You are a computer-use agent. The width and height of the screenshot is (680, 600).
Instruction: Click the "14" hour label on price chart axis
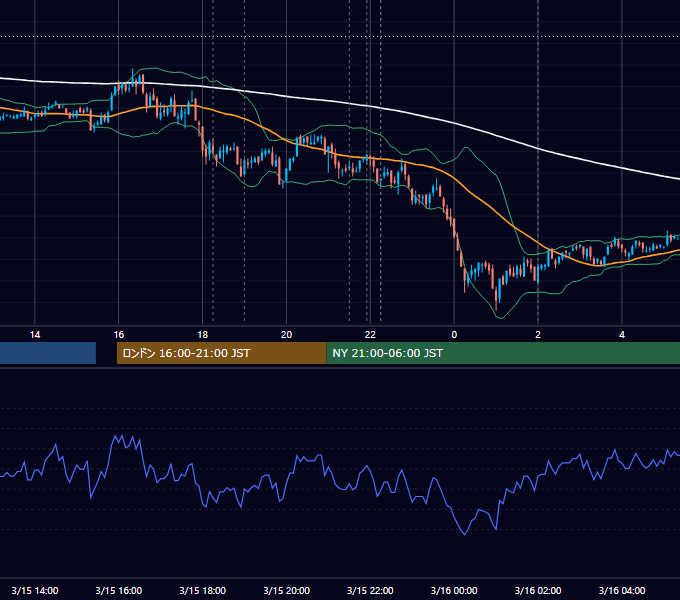pos(35,335)
